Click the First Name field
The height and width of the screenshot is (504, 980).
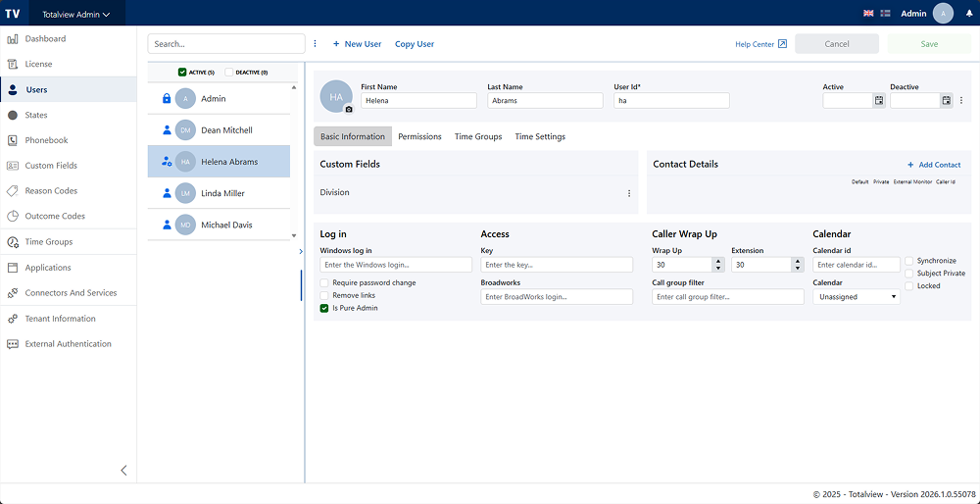418,101
